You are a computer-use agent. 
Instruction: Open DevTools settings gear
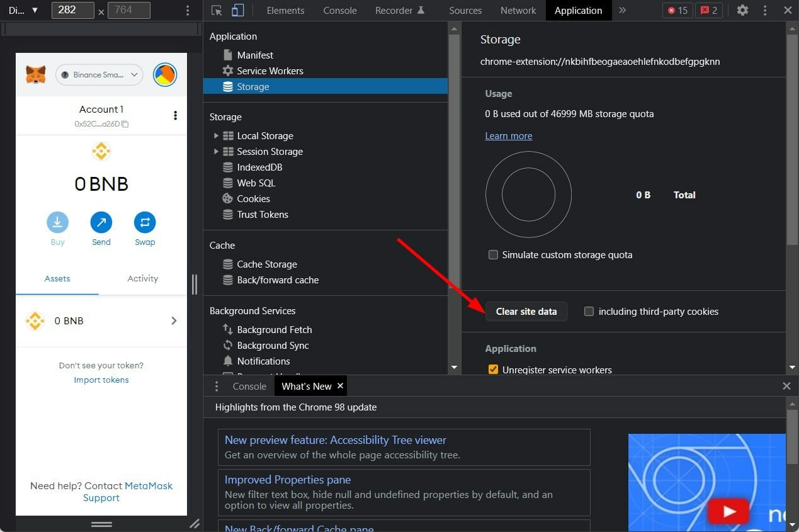[743, 10]
